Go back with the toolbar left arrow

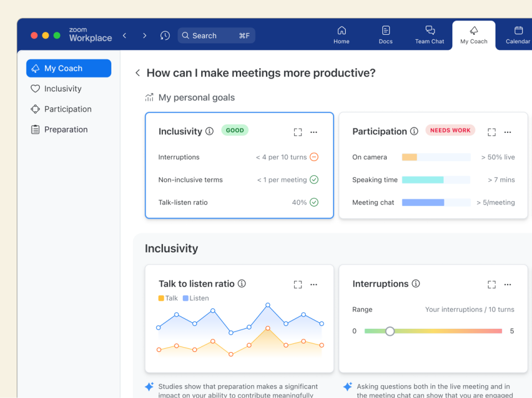pyautogui.click(x=125, y=35)
